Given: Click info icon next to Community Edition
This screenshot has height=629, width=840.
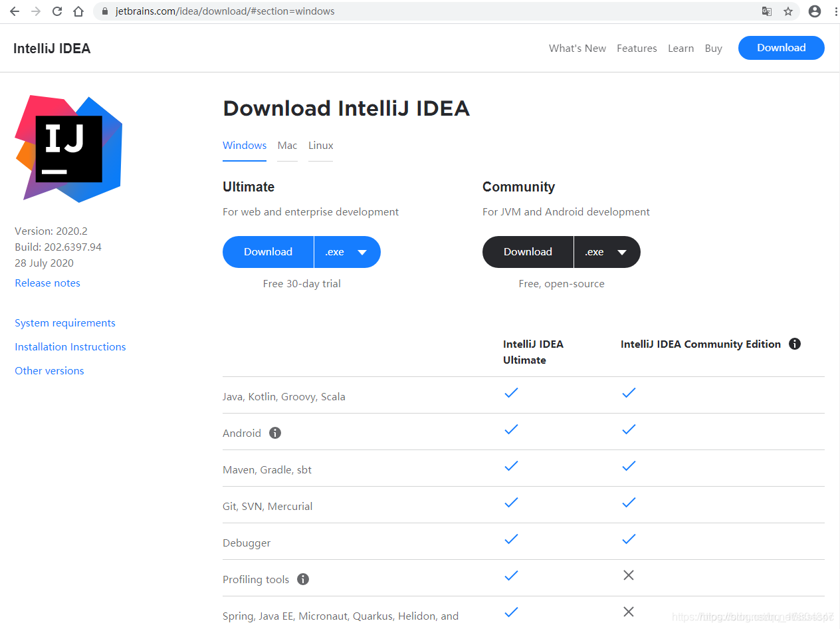Looking at the screenshot, I should [794, 344].
